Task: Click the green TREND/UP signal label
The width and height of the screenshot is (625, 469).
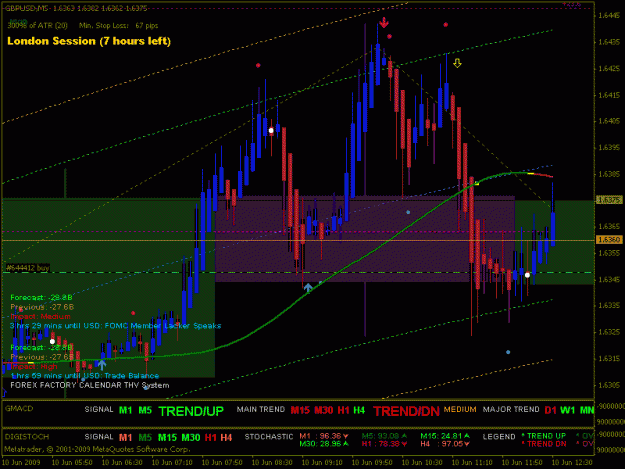Action: (x=191, y=411)
